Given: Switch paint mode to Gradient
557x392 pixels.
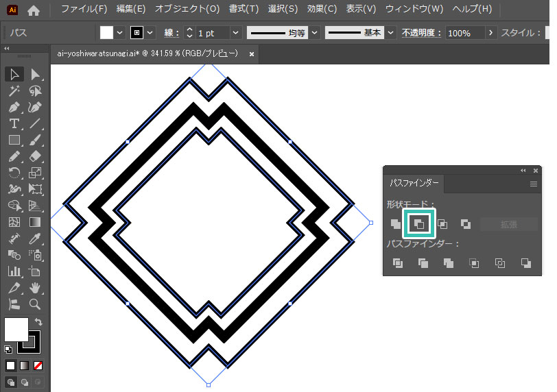Looking at the screenshot, I should pyautogui.click(x=24, y=365).
